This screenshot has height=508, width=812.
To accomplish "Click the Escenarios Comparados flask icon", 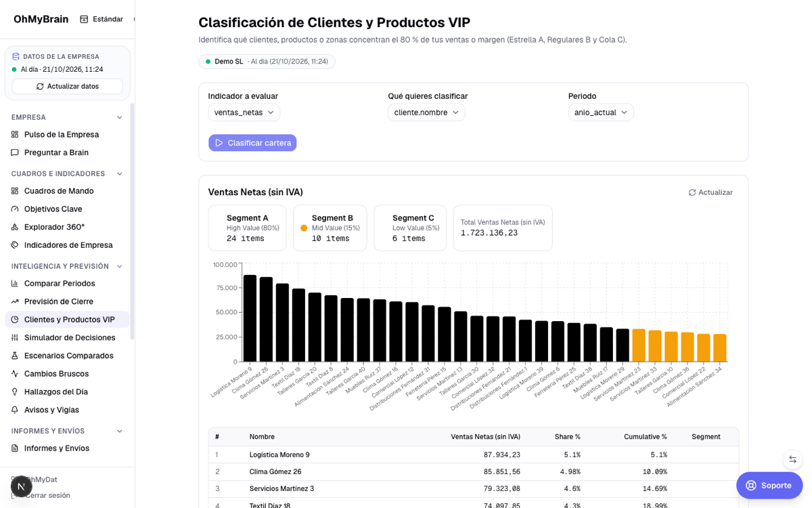I will [x=15, y=356].
